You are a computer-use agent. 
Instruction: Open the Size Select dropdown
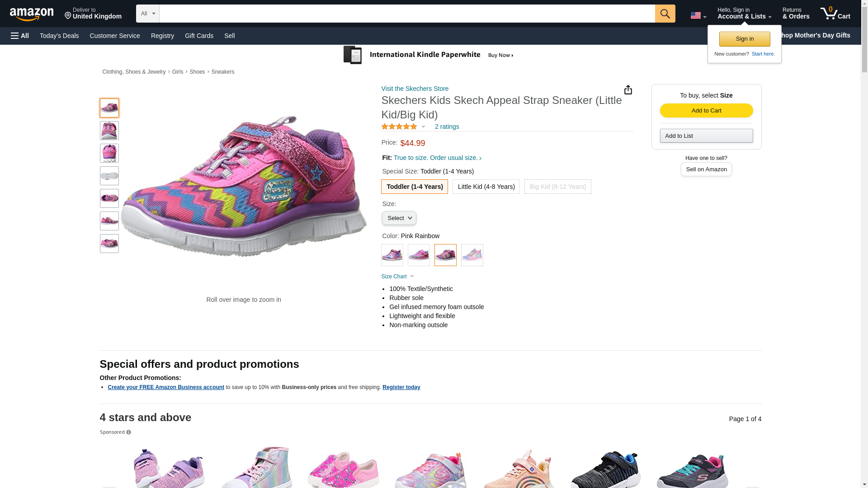pyautogui.click(x=399, y=218)
